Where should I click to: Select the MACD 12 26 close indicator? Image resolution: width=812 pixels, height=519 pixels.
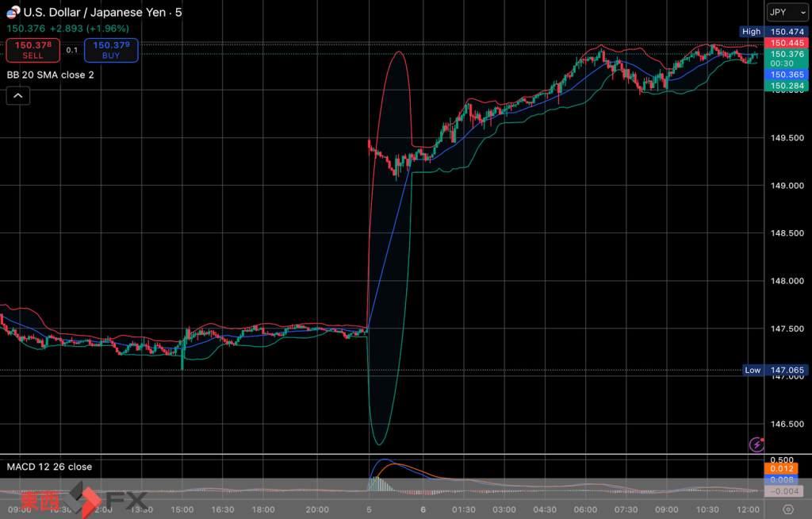coord(49,467)
